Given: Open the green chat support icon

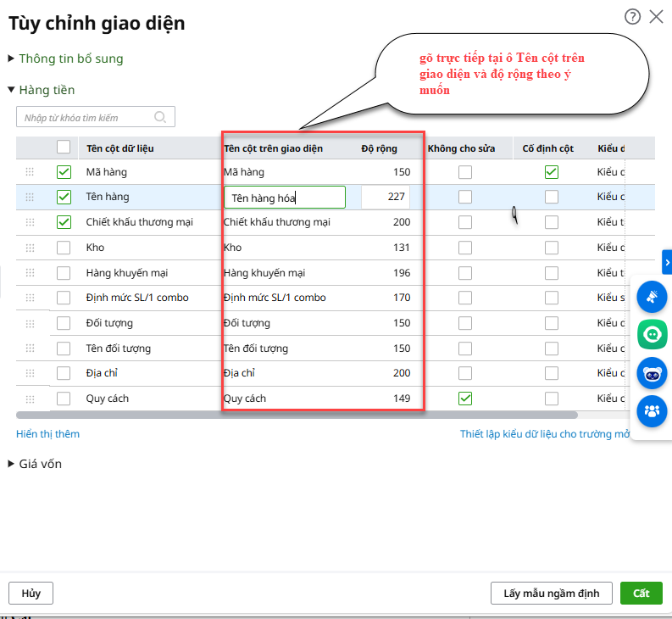Looking at the screenshot, I should [x=652, y=335].
